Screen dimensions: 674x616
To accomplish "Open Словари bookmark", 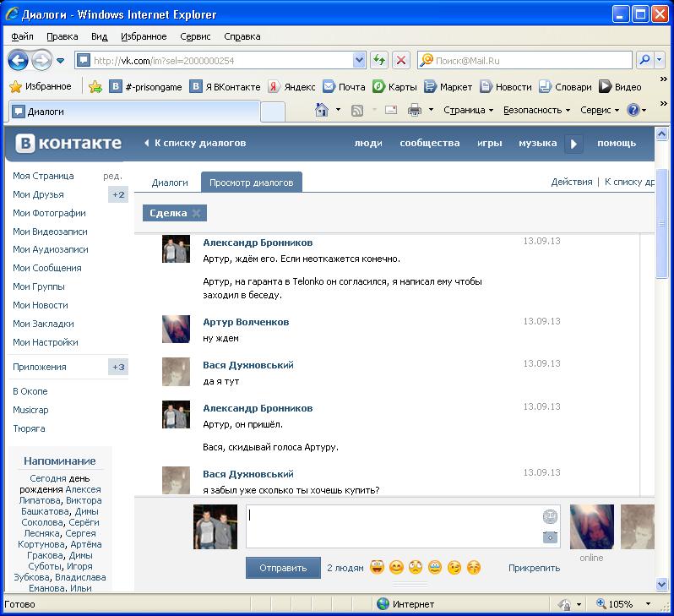I will pos(565,87).
